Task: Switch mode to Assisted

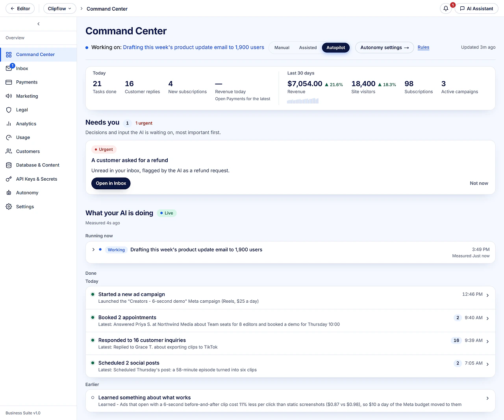Action: [x=308, y=48]
